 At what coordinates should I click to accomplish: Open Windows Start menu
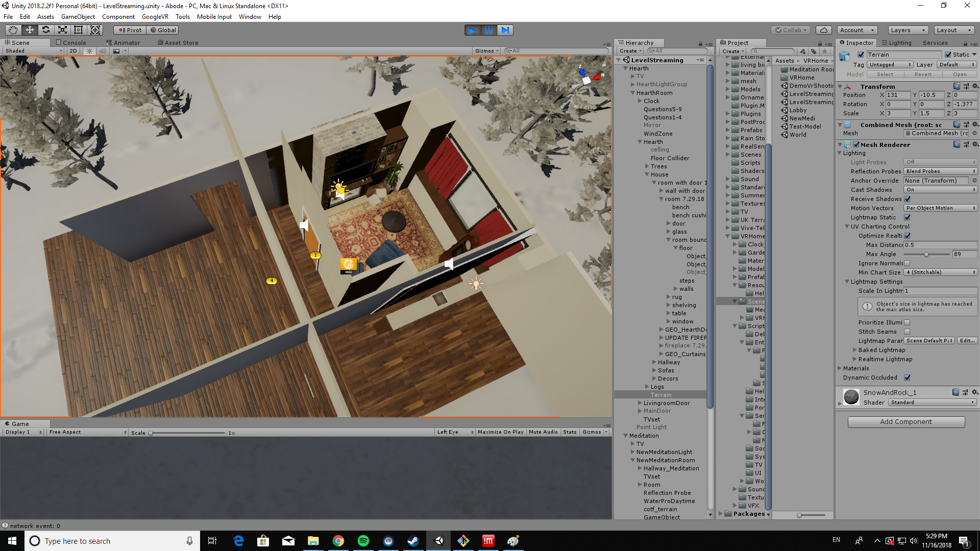[x=12, y=541]
